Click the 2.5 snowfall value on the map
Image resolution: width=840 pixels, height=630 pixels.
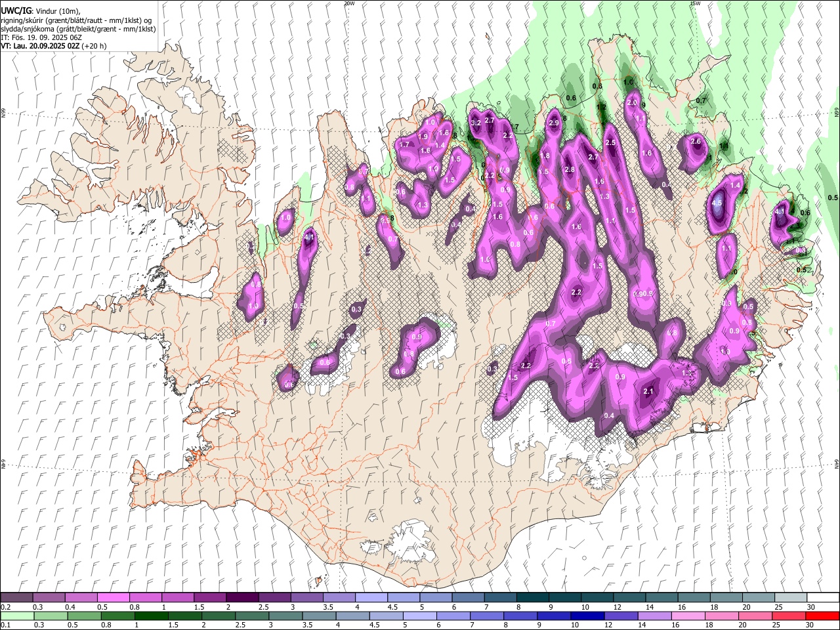click(610, 142)
